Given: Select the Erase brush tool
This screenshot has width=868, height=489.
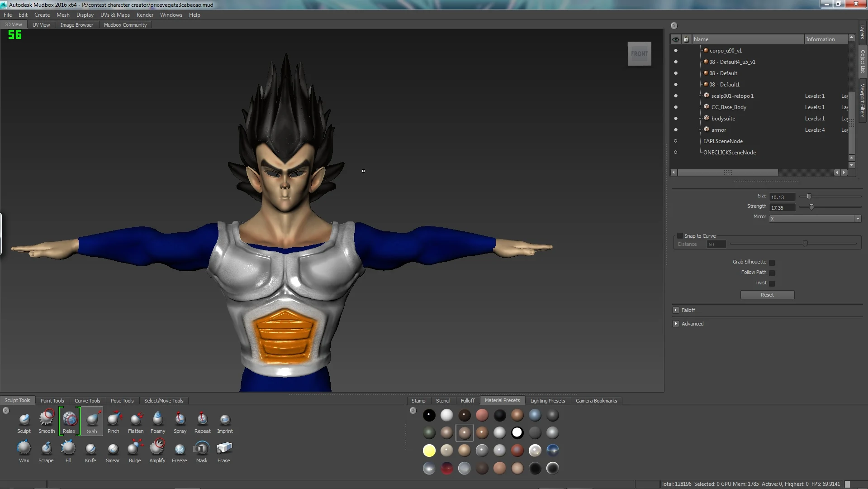Looking at the screenshot, I should pos(224,451).
